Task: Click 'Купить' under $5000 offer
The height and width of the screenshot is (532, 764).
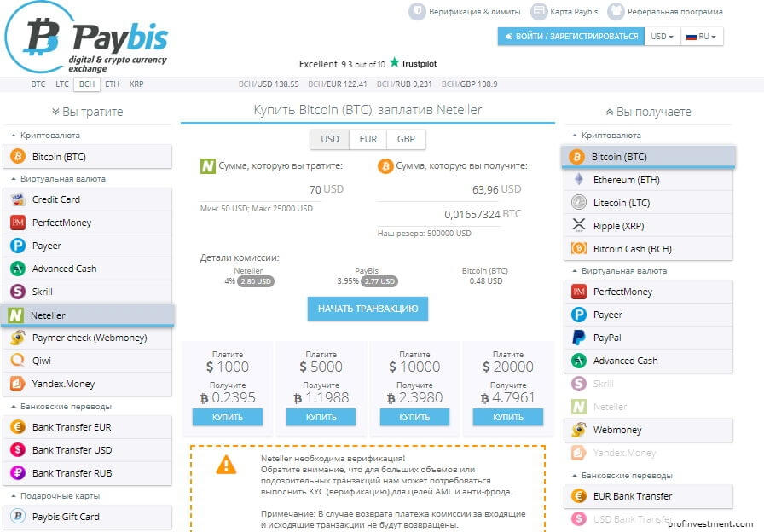Action: pyautogui.click(x=321, y=418)
